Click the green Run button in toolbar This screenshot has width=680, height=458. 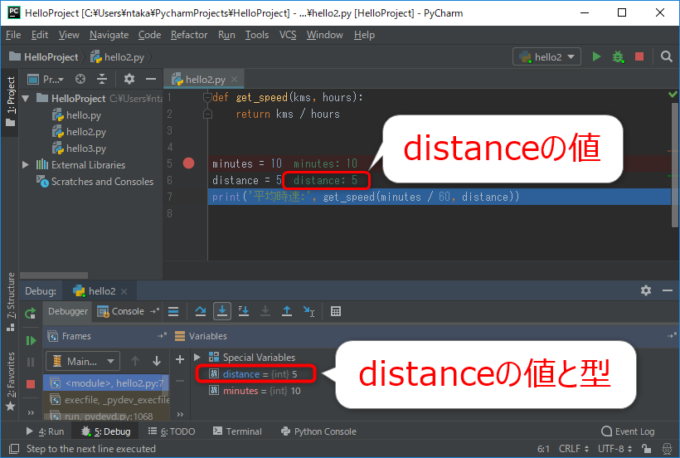coord(597,57)
